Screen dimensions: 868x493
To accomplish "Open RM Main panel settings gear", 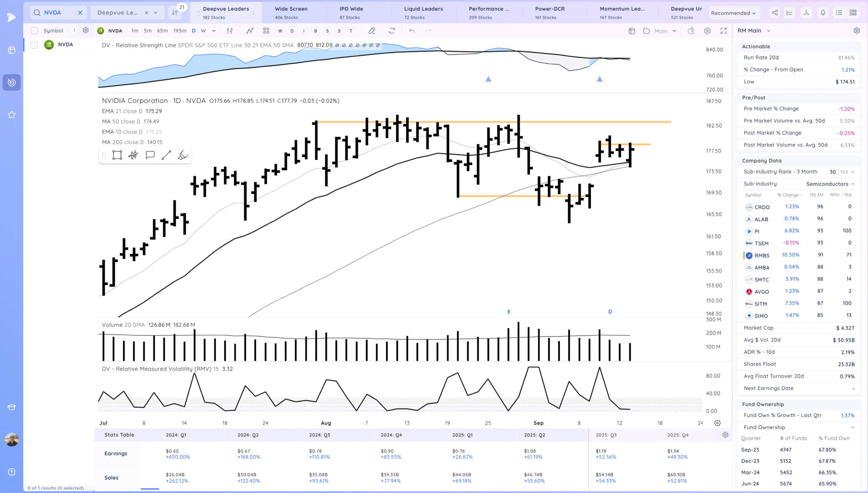I will click(x=857, y=31).
